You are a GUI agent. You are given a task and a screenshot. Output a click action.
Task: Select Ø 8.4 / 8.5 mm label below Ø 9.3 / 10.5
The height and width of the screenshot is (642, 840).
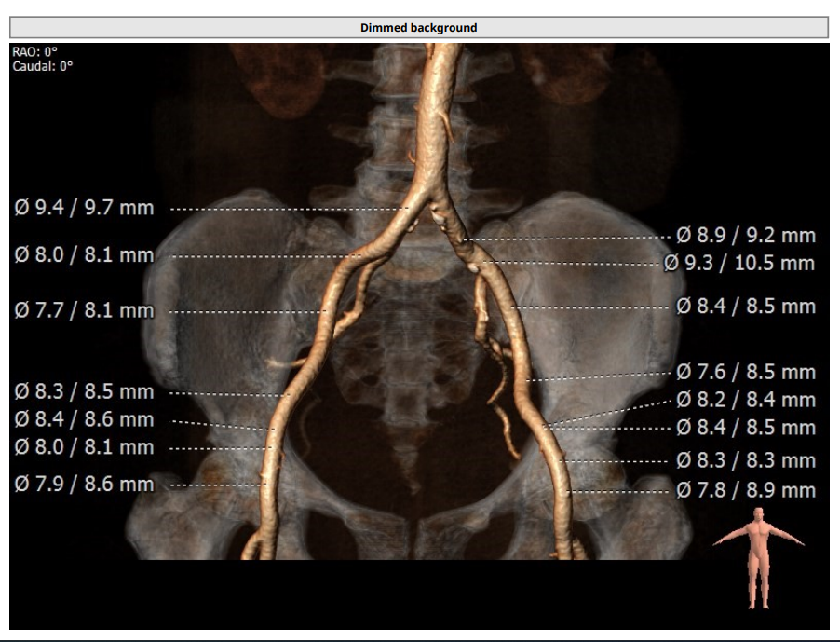pos(745,307)
